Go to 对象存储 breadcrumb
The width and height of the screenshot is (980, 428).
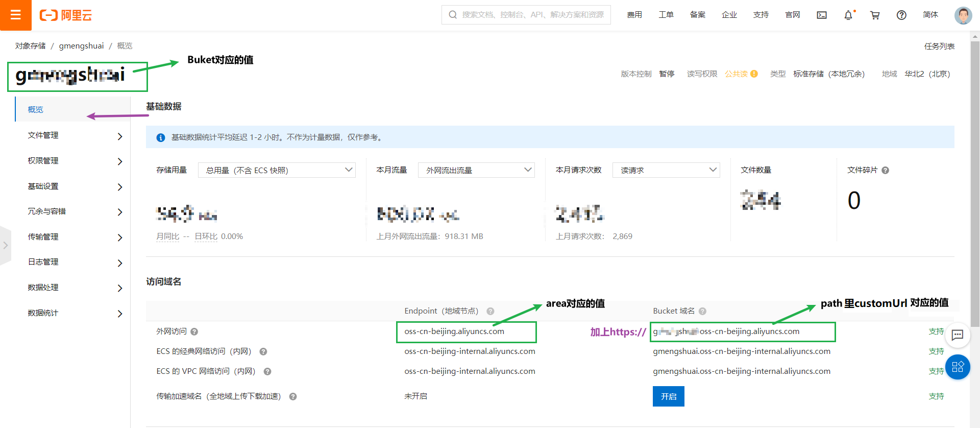(x=30, y=46)
